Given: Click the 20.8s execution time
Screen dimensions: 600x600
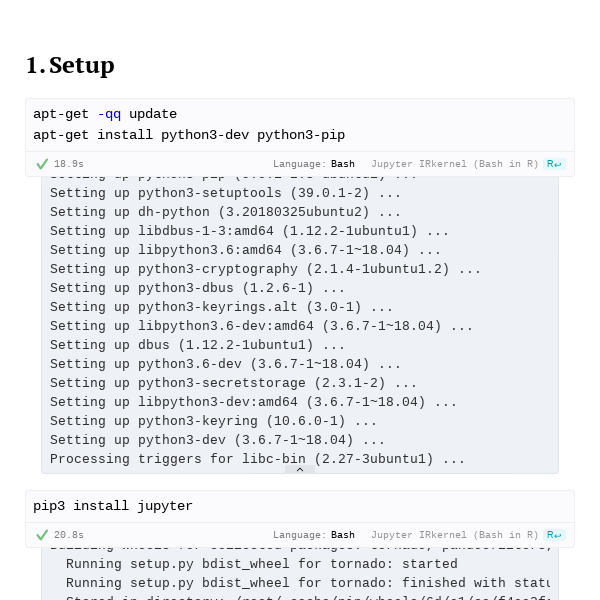Looking at the screenshot, I should 69,535.
